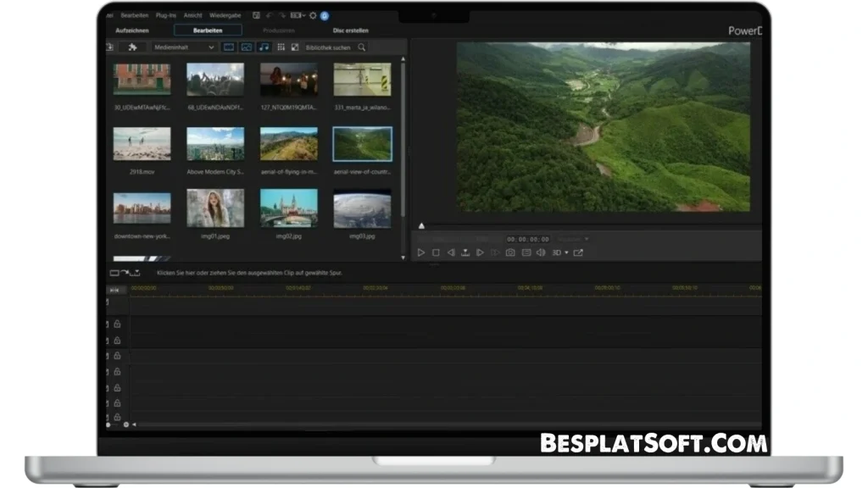Select the img01.jpeg thumbnail of blonde woman
The width and height of the screenshot is (868, 488).
pyautogui.click(x=215, y=208)
